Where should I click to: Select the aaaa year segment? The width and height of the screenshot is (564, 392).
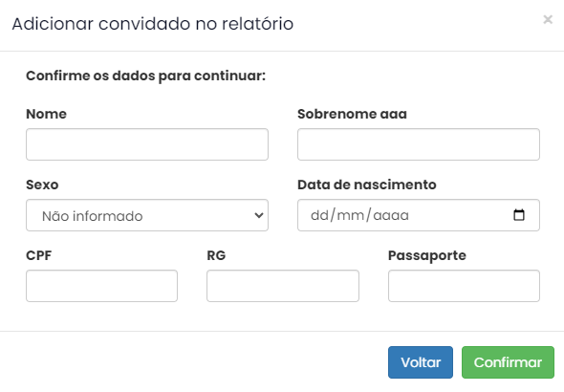pyautogui.click(x=391, y=215)
